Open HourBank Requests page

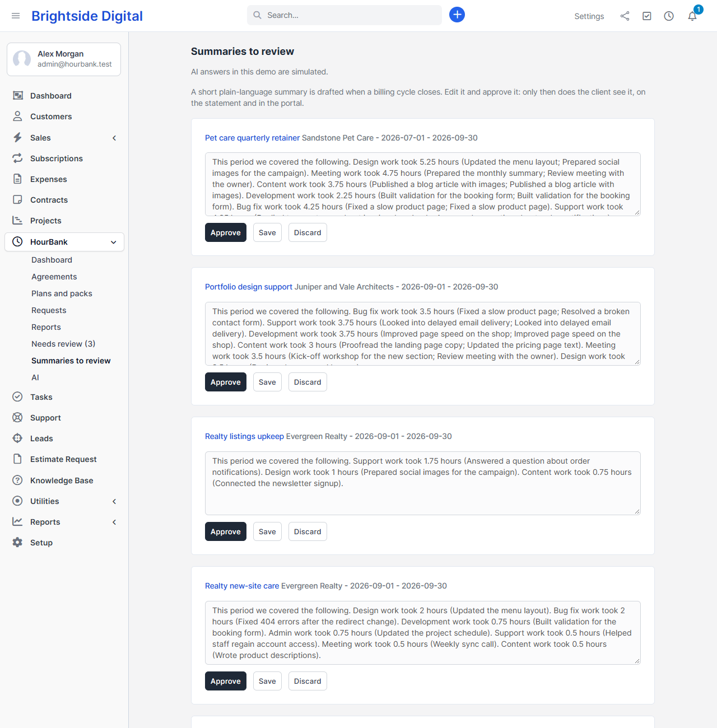click(49, 310)
